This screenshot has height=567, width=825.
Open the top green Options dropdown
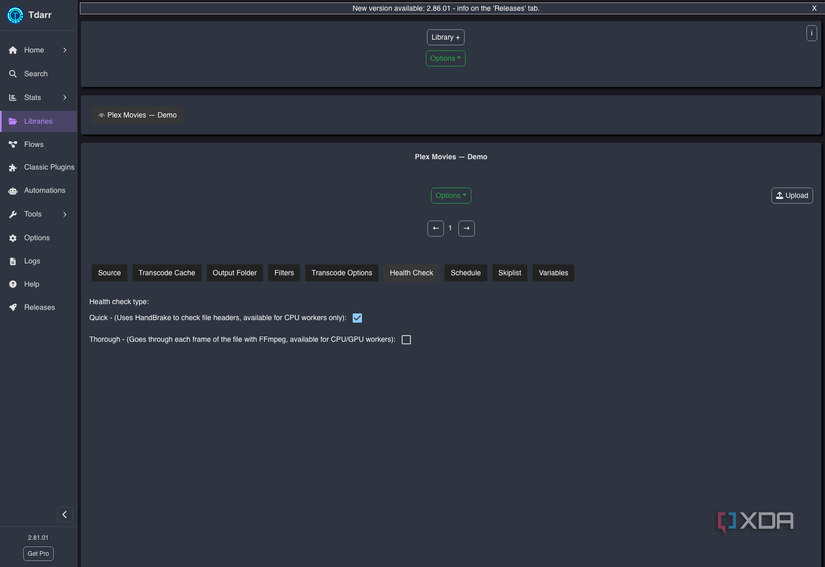coord(445,58)
